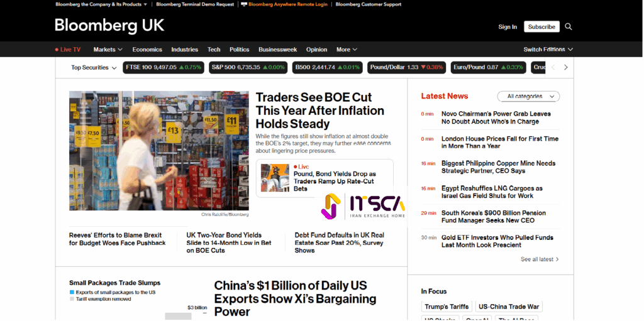644x321 pixels.
Task: Open the supermarket shopper lead story image
Action: [158, 151]
